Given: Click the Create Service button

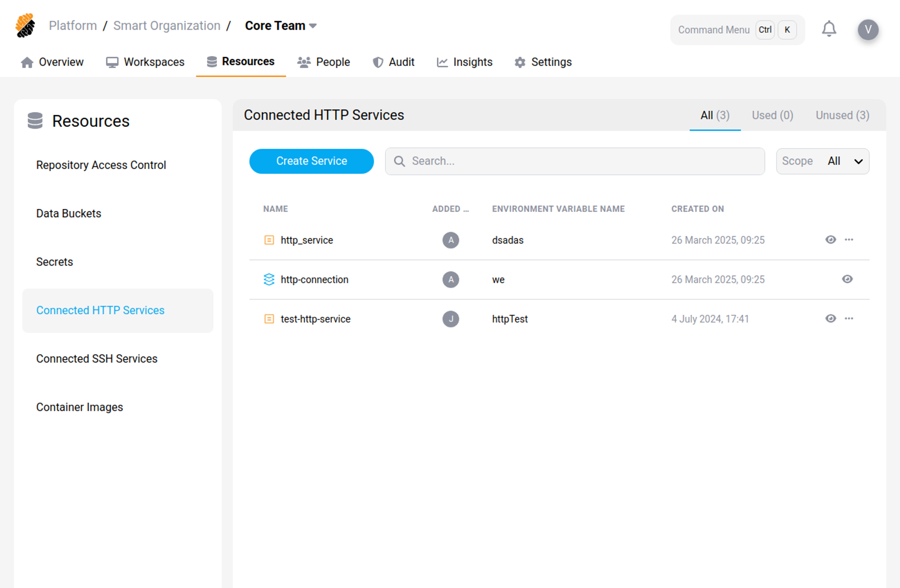Looking at the screenshot, I should 311,161.
